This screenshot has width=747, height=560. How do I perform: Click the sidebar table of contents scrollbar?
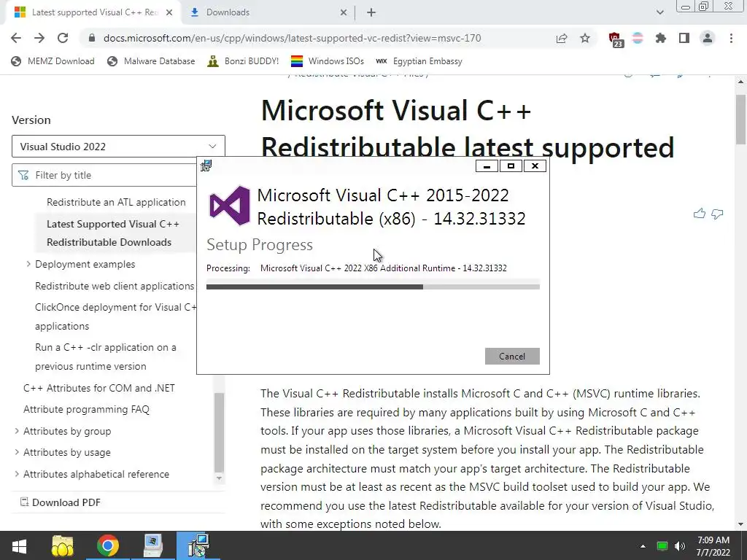(x=219, y=432)
